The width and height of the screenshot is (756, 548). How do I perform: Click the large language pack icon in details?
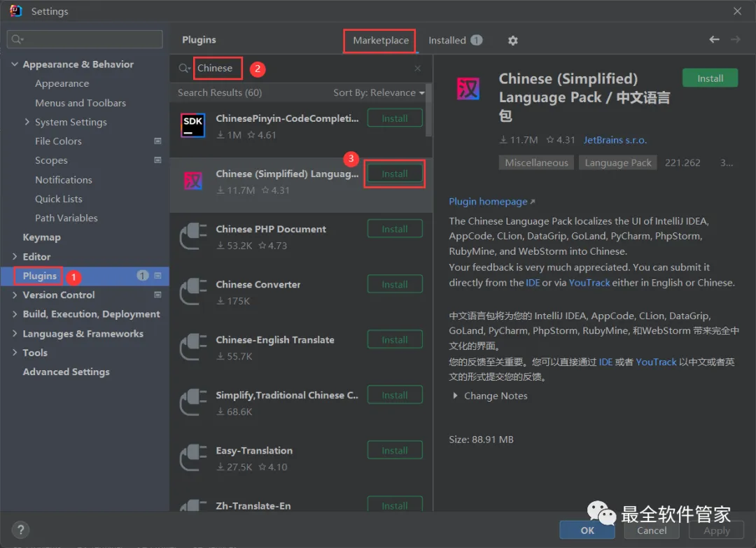tap(468, 89)
